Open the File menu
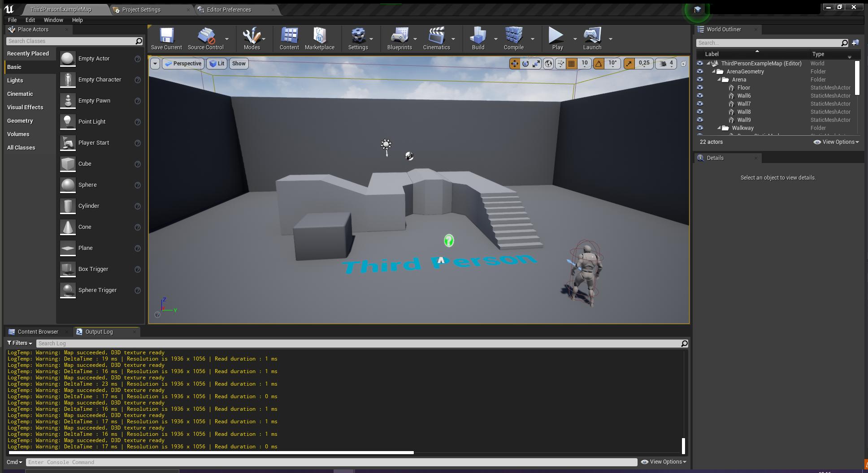 point(12,20)
